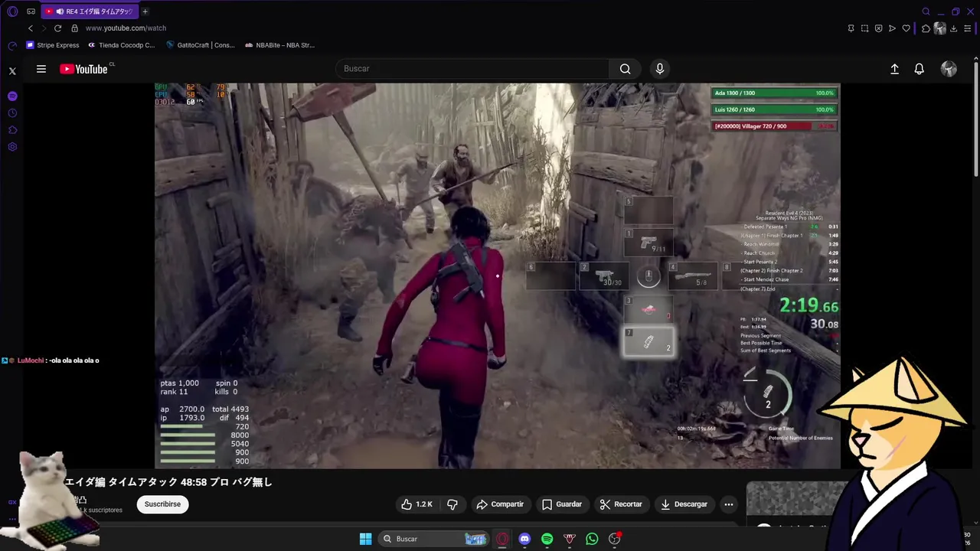
Task: Open browser downloads icon
Action: pyautogui.click(x=954, y=28)
